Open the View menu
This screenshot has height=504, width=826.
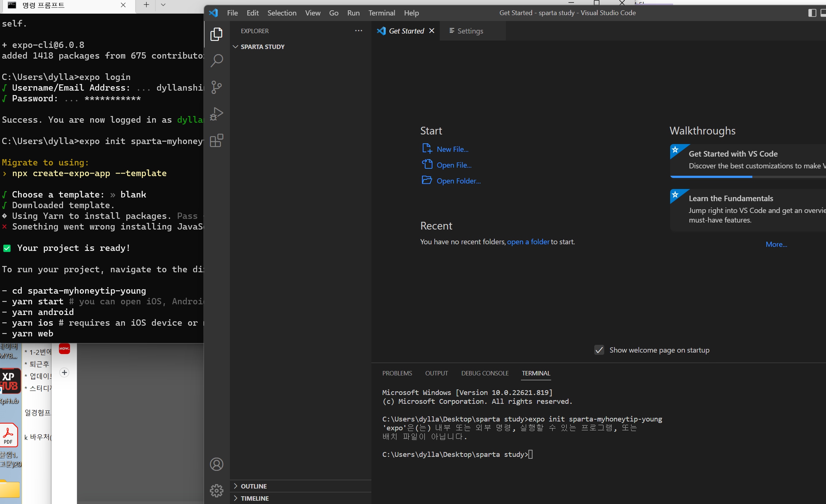point(313,13)
